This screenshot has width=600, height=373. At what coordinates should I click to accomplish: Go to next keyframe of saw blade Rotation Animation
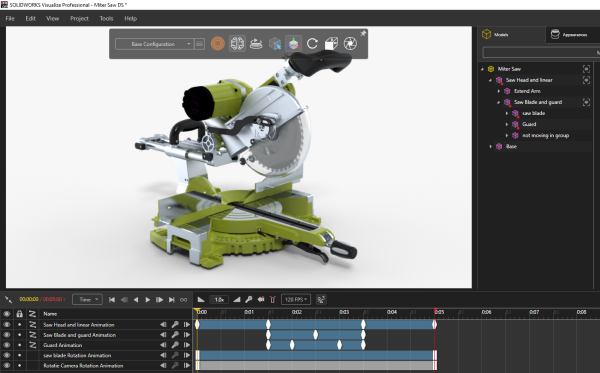click(x=187, y=355)
